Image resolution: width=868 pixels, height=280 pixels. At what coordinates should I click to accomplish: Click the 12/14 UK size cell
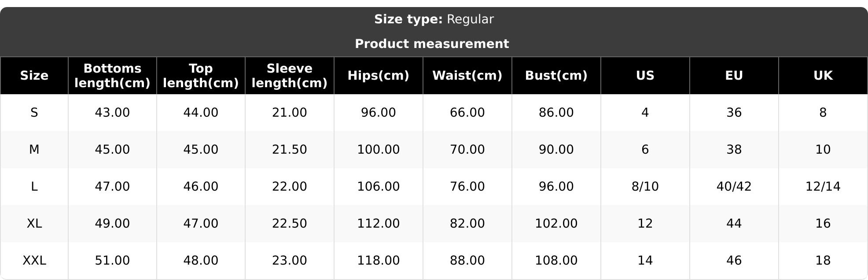[x=823, y=187]
